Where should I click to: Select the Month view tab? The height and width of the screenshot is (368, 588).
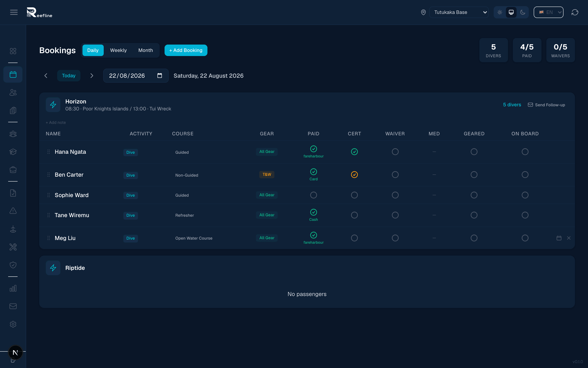pyautogui.click(x=146, y=50)
